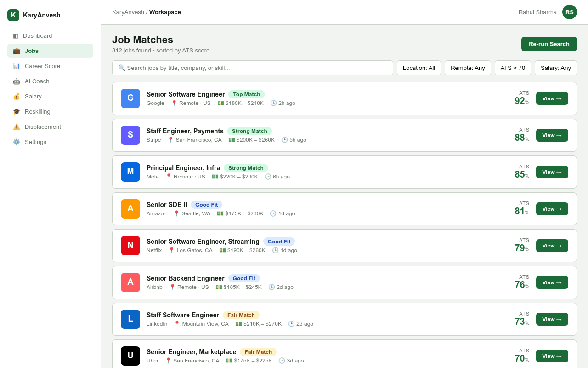Viewport: 588px width, 368px height.
Task: Click the Amazon company logo tile
Action: pyautogui.click(x=130, y=209)
